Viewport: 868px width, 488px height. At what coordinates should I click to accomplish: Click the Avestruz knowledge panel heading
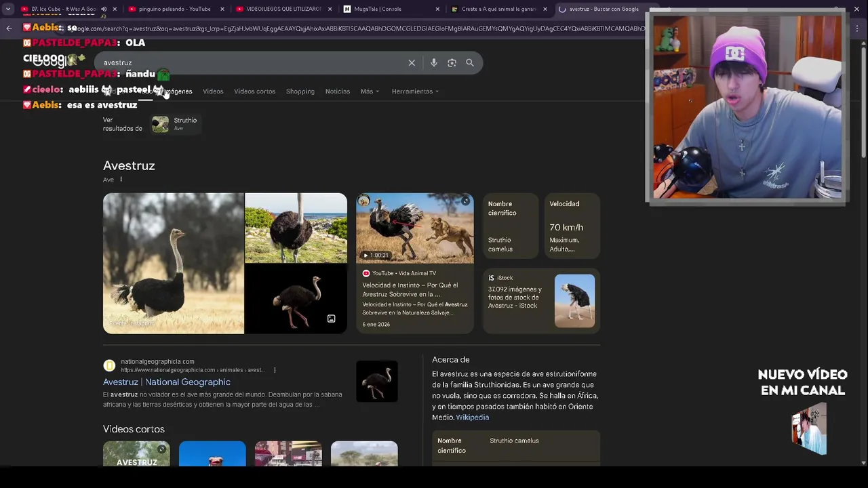click(129, 166)
